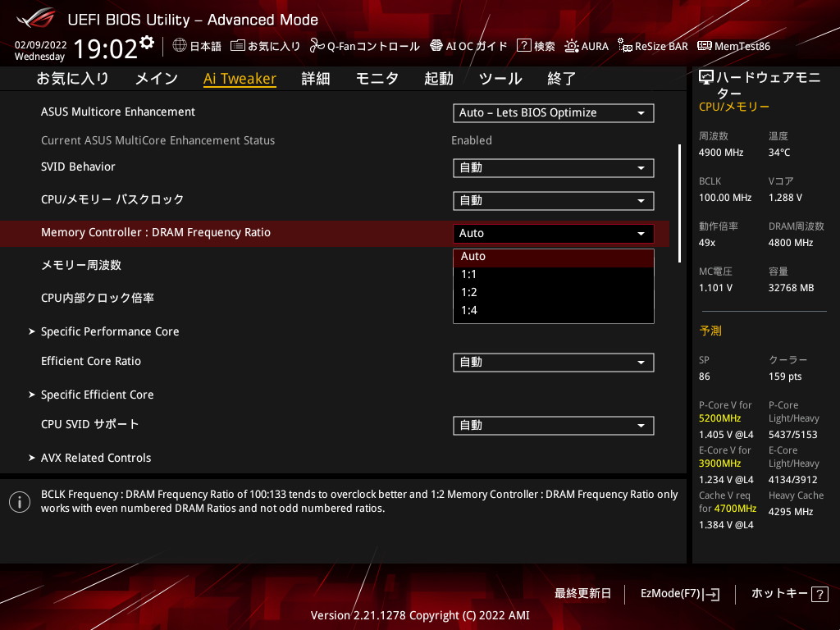Screen dimensions: 840x630
Task: Open the 詳細 tab
Action: [x=316, y=79]
